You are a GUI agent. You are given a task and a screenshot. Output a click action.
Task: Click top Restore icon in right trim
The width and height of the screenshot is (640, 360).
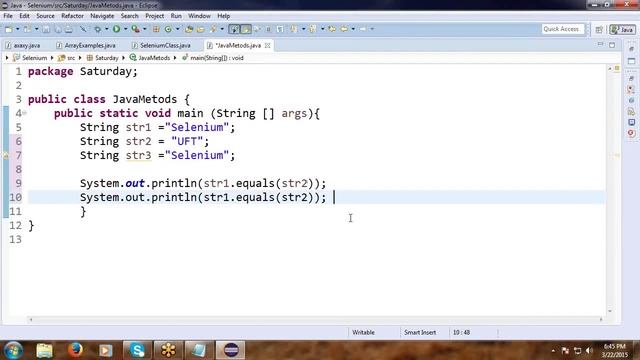click(x=631, y=49)
